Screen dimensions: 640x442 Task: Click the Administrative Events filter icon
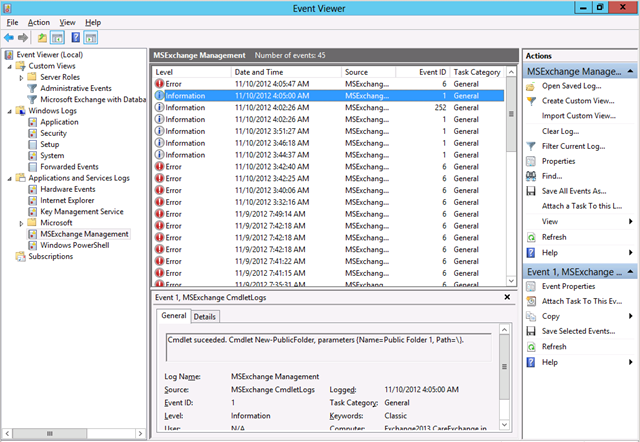pos(32,88)
